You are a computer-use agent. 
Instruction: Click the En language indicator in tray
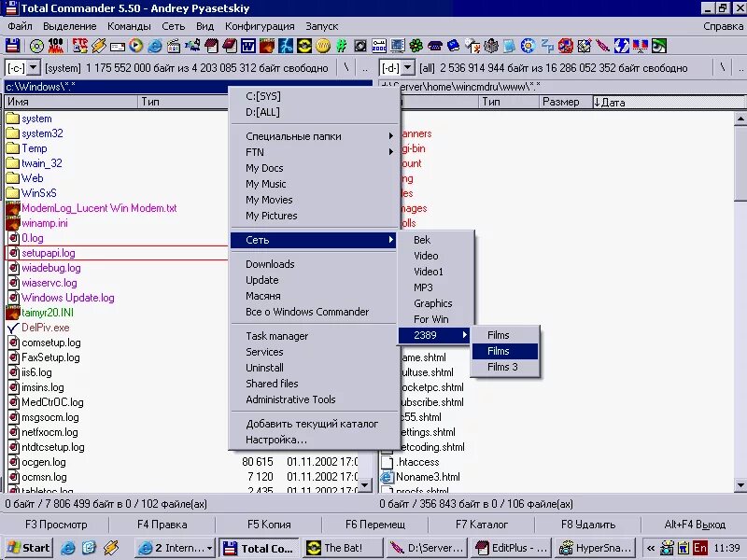coord(699,548)
